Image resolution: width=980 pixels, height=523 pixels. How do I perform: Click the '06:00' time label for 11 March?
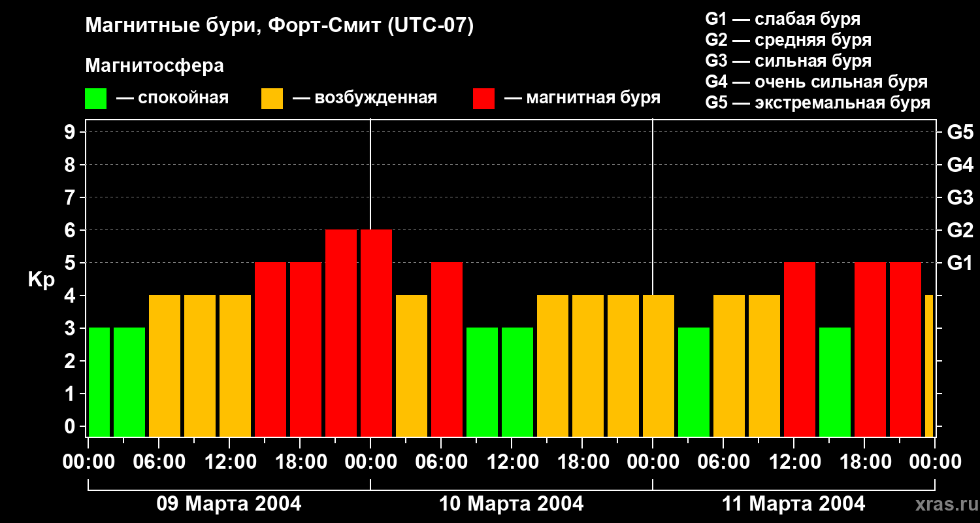coord(723,462)
